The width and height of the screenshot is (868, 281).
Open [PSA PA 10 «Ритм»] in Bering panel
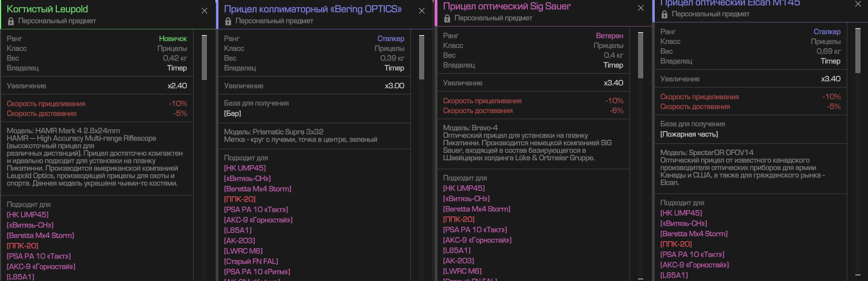tap(257, 272)
